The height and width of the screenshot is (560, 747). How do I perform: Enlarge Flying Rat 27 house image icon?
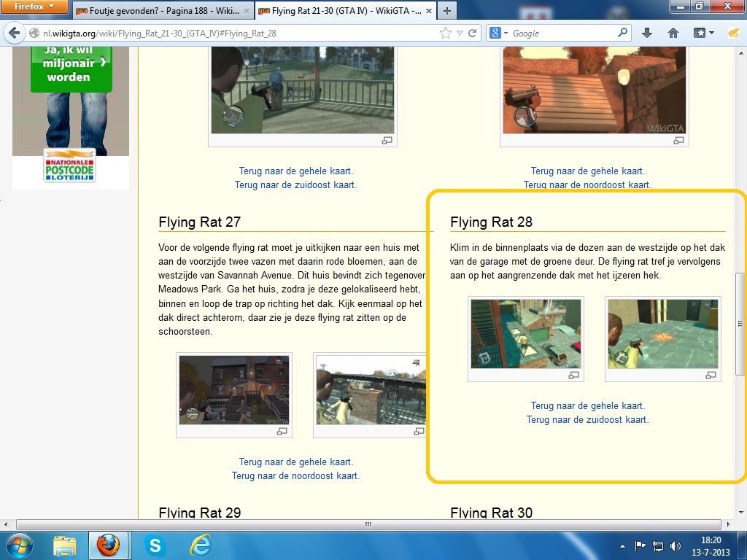point(282,432)
